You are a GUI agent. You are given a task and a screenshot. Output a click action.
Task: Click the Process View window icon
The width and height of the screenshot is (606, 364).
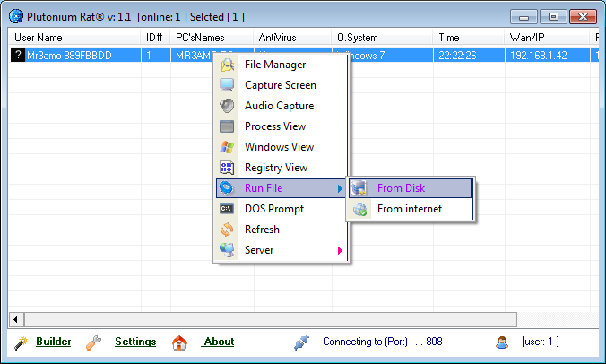227,126
